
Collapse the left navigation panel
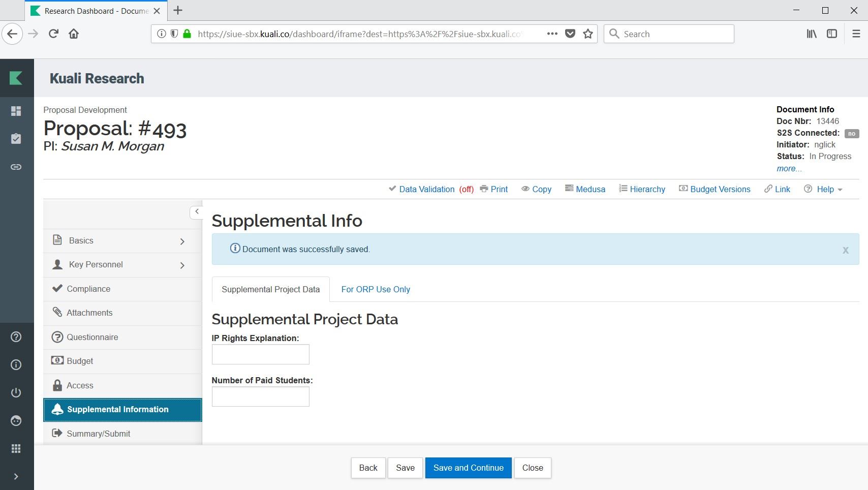(197, 211)
